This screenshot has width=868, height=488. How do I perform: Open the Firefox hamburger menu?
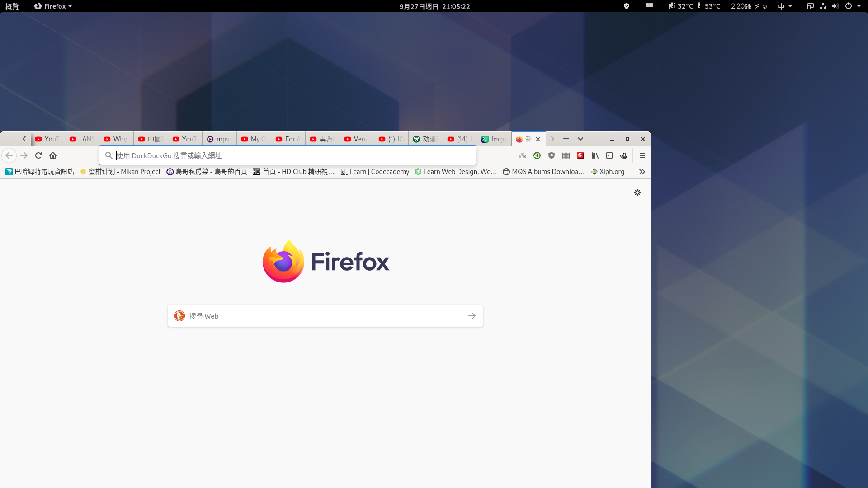[642, 155]
